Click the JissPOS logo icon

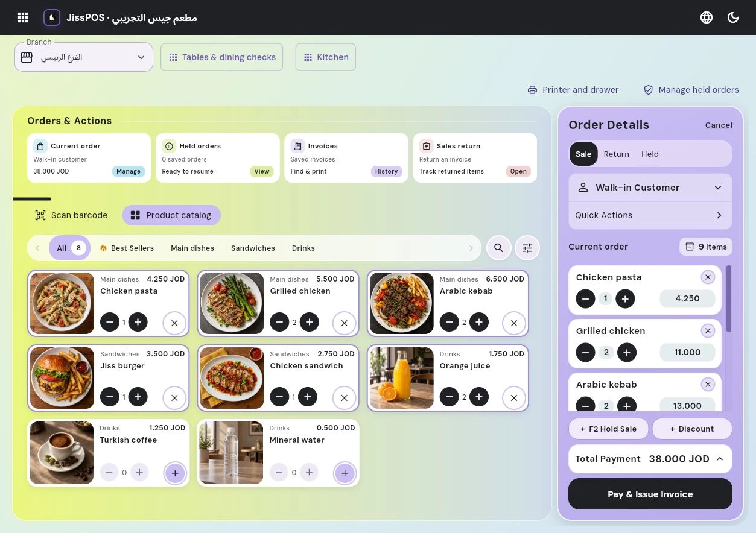(52, 17)
